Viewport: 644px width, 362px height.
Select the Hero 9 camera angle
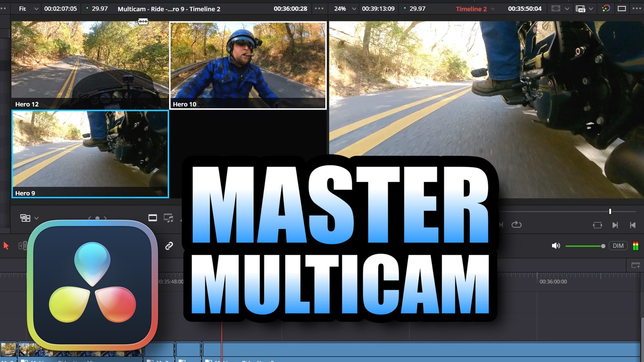point(90,154)
